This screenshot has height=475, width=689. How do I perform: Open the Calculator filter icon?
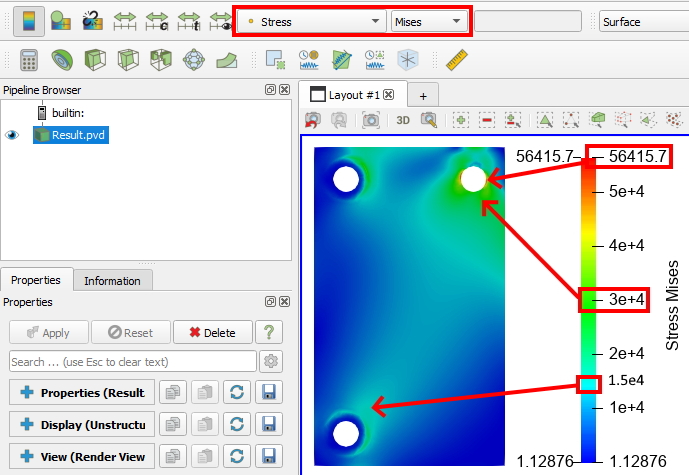[29, 60]
